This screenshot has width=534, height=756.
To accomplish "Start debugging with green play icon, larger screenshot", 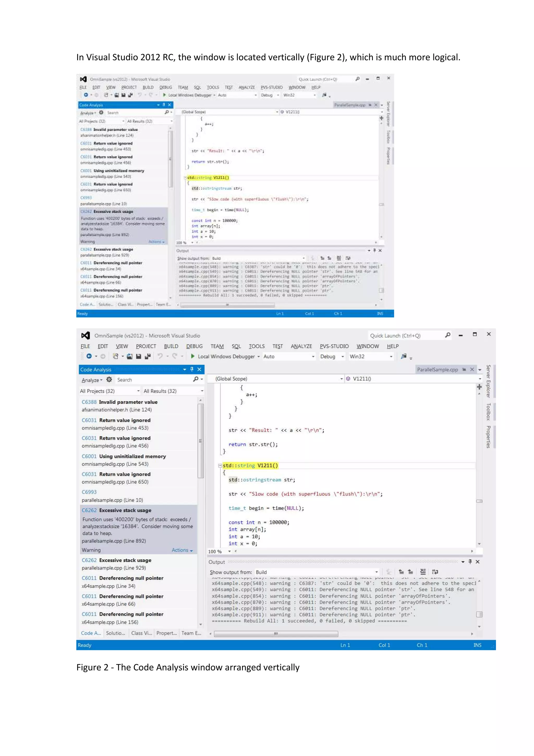I will (x=192, y=356).
